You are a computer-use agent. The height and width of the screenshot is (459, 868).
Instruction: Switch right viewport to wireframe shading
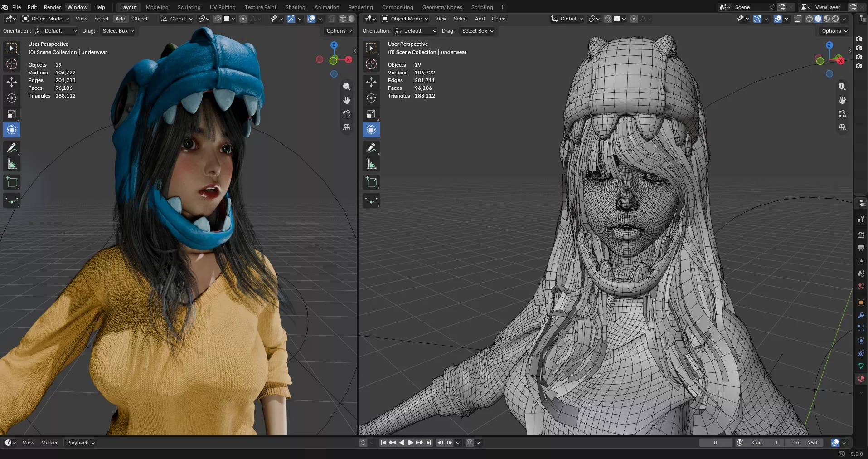point(810,19)
